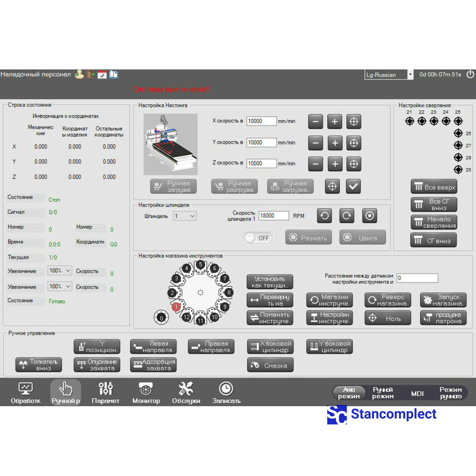Open the calendar icon in the header
Image resolution: width=476 pixels, height=476 pixels.
102,74
